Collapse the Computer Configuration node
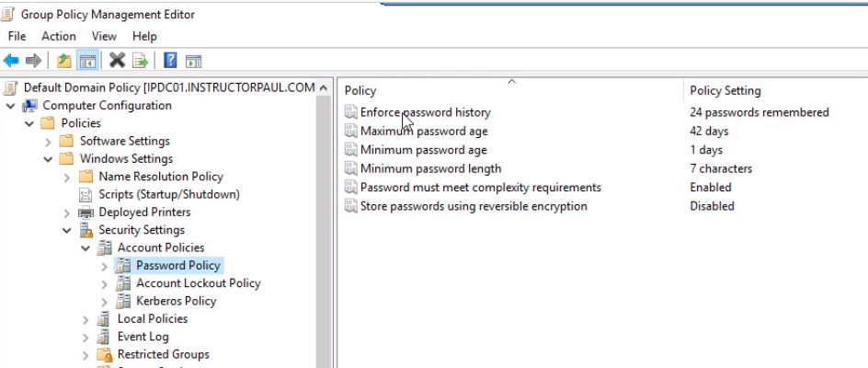Screen dimensions: 868x368 point(11,106)
